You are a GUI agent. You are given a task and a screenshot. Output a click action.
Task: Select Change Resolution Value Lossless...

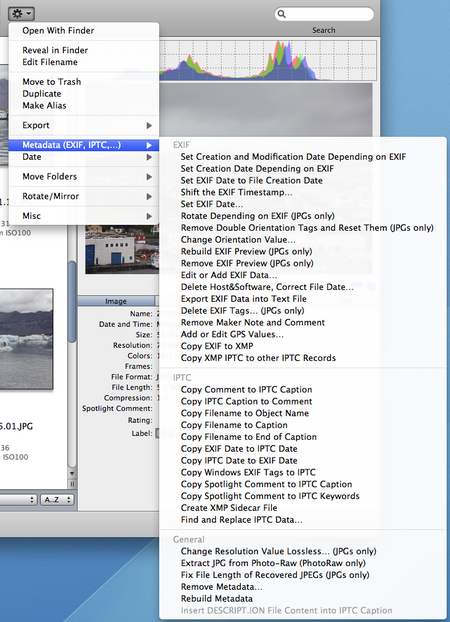(303, 551)
